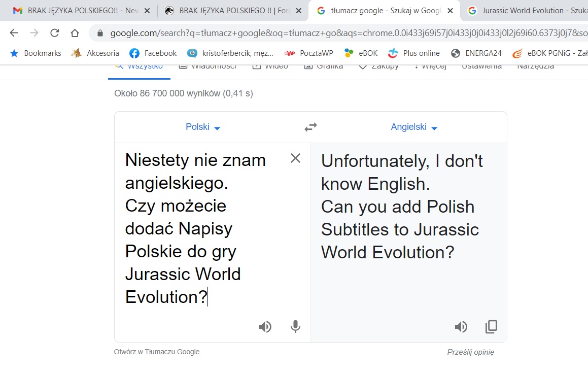Open the Angielski target language dropdown
This screenshot has width=588, height=374.
tap(414, 127)
